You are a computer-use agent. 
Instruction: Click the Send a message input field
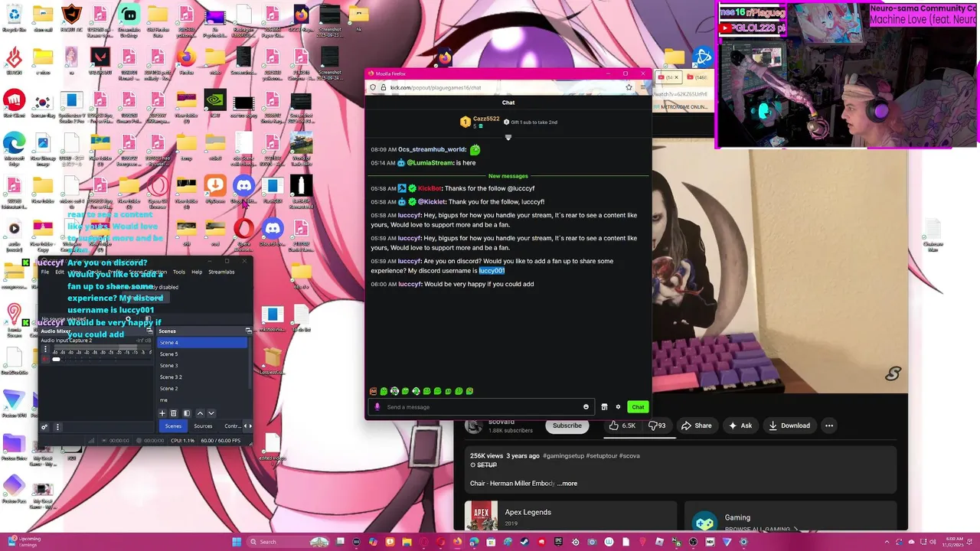pos(482,407)
